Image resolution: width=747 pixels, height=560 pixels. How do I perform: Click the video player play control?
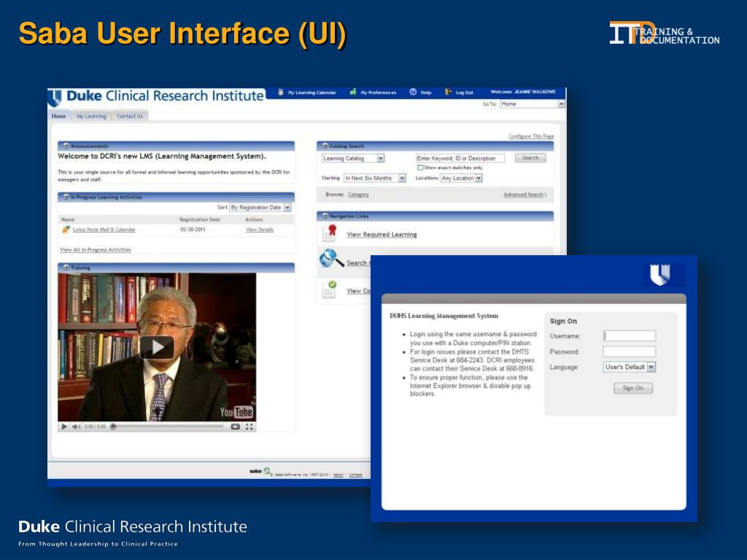coord(64,427)
